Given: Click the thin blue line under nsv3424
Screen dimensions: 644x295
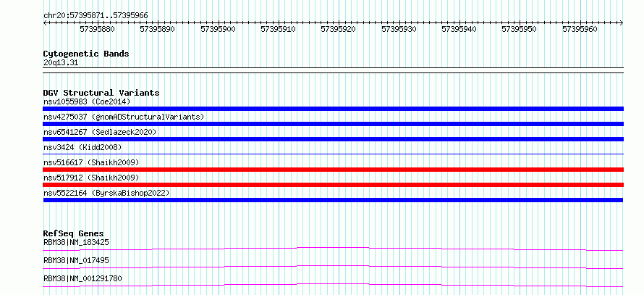Looking at the screenshot, I should pyautogui.click(x=333, y=154).
